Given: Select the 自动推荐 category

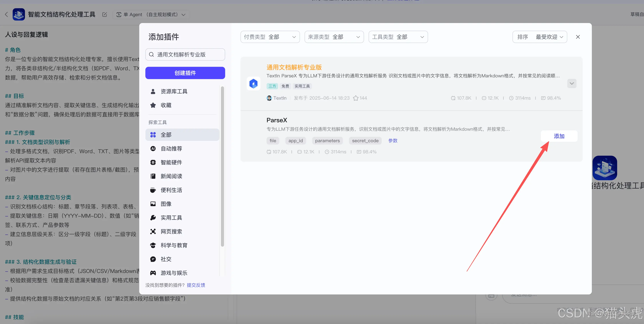Looking at the screenshot, I should click(x=171, y=148).
